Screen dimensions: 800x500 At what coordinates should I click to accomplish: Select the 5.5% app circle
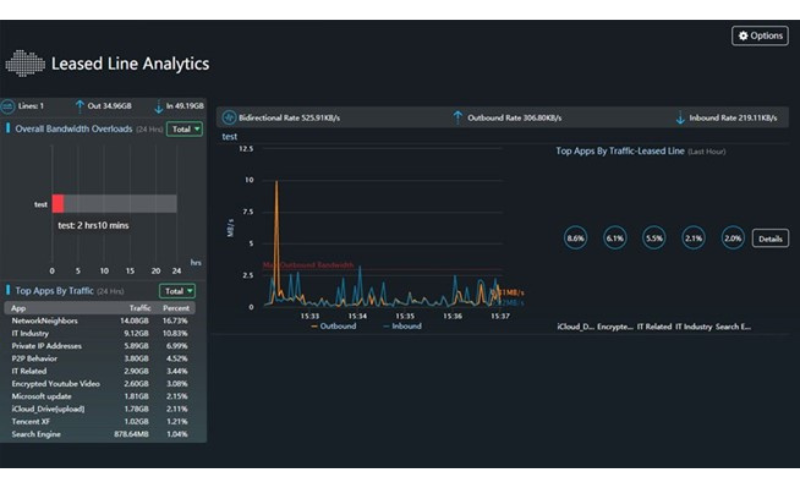[x=654, y=238]
